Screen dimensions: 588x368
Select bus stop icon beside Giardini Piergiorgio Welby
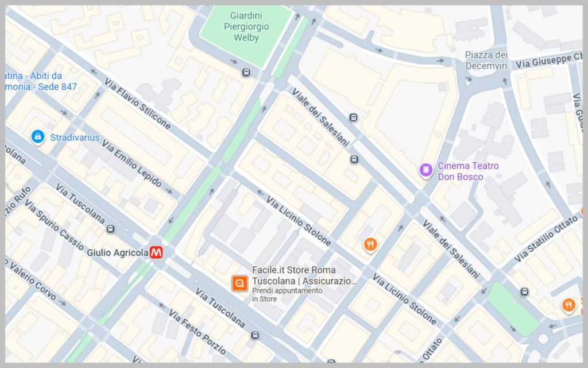pyautogui.click(x=246, y=72)
